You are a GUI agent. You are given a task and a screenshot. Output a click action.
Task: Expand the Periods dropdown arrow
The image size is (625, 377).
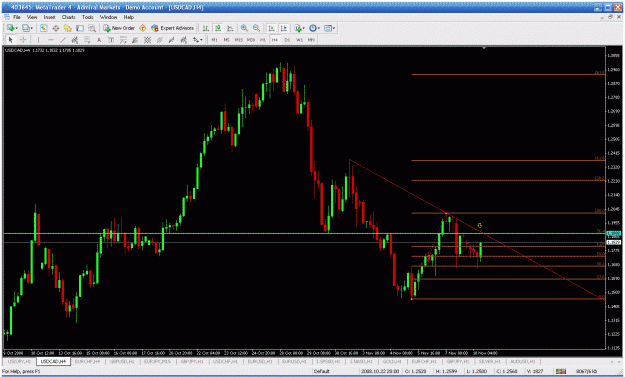319,28
